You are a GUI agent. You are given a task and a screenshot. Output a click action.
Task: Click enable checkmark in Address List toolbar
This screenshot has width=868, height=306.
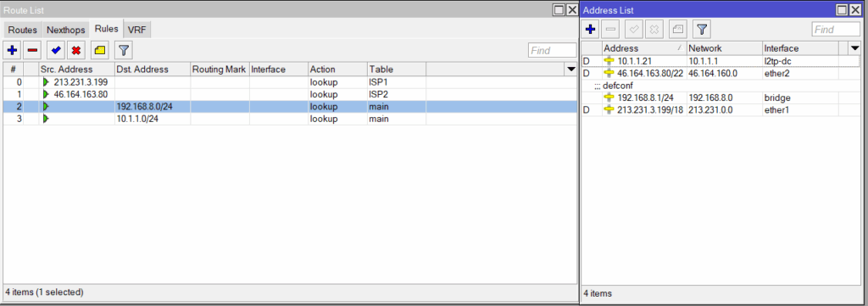coord(634,29)
